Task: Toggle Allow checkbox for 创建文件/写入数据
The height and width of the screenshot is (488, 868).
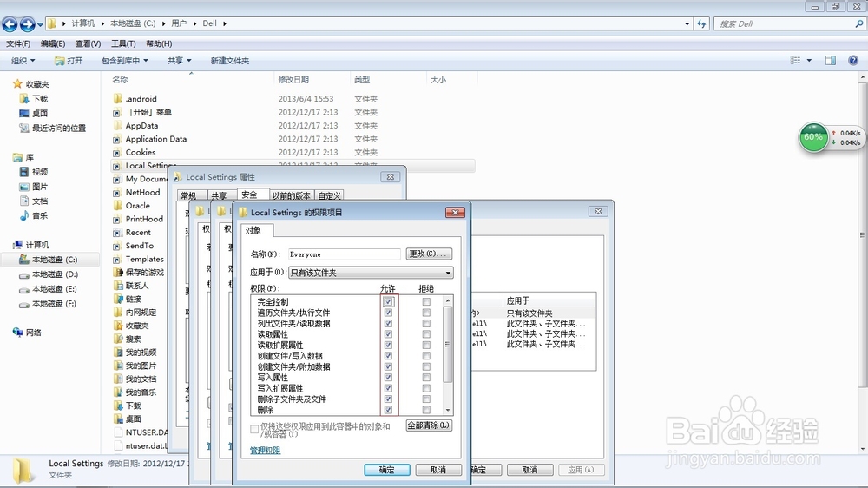Action: coord(388,356)
